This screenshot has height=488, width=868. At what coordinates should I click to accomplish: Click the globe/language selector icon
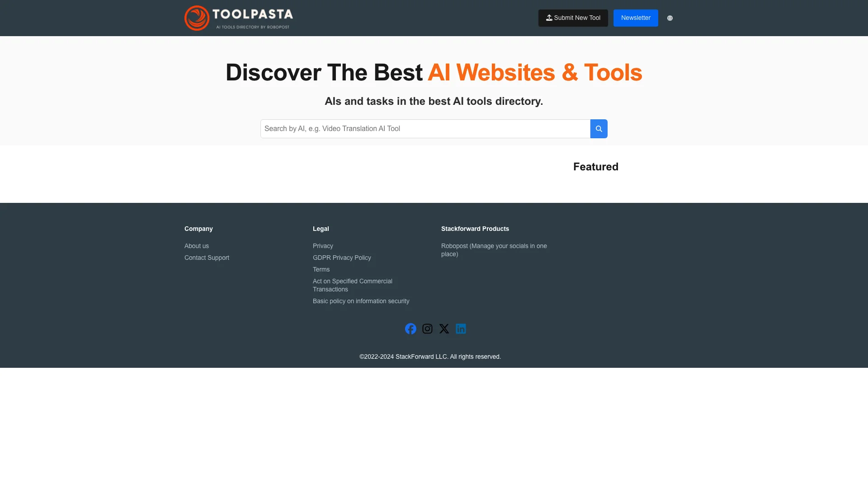[670, 18]
